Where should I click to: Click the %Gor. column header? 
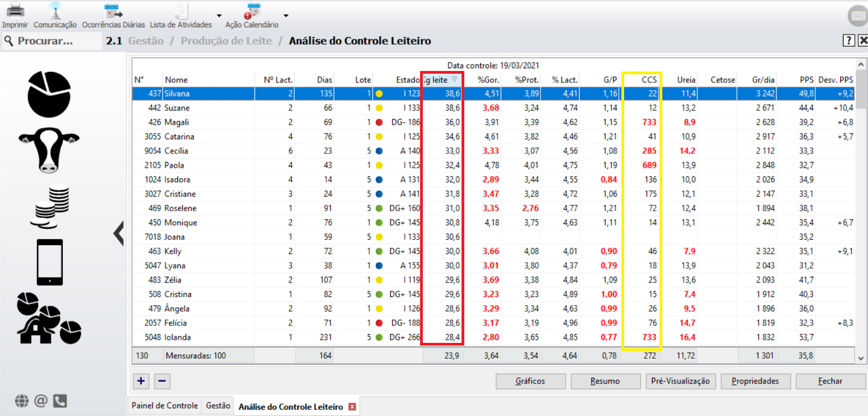pos(482,80)
